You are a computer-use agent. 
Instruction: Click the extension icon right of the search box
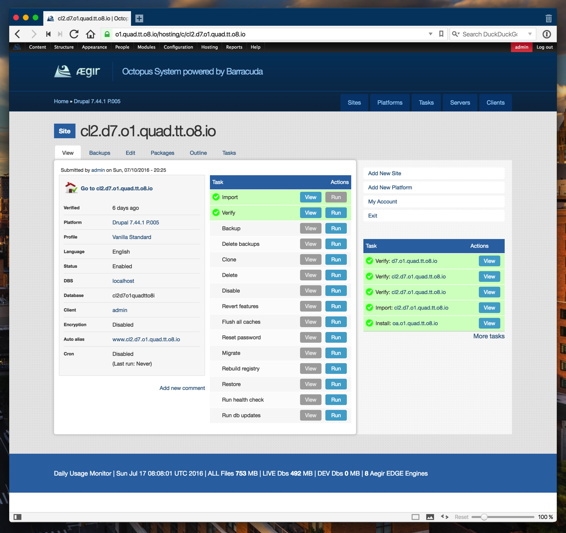click(x=547, y=34)
